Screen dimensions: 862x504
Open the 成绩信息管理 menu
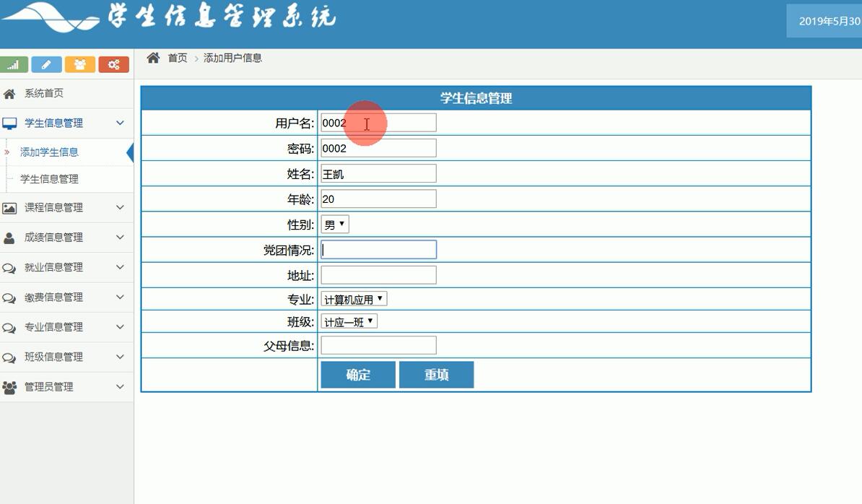tap(54, 238)
